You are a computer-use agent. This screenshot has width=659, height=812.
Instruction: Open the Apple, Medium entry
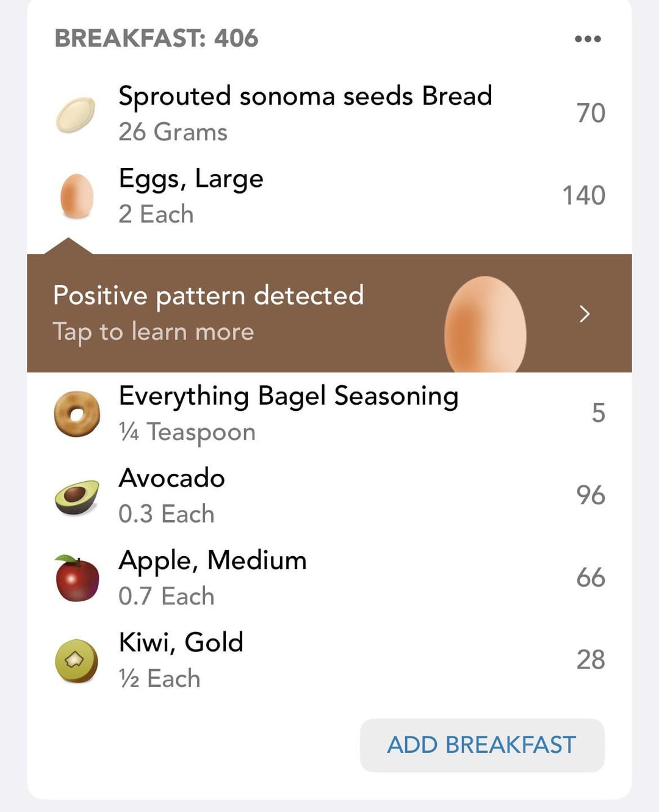(x=329, y=578)
